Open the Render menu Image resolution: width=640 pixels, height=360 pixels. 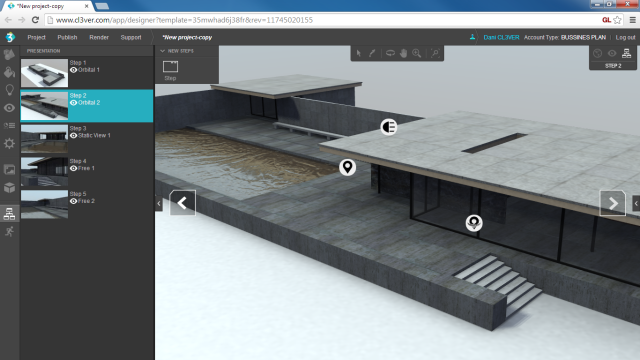[99, 37]
